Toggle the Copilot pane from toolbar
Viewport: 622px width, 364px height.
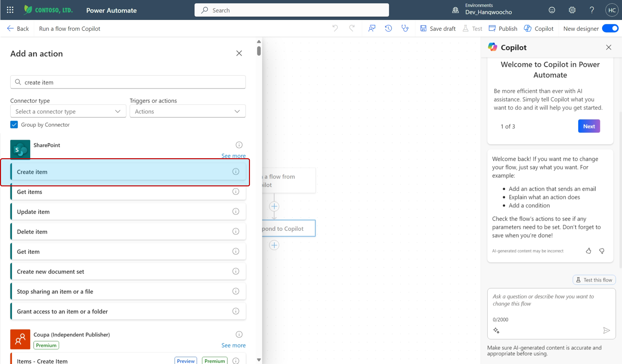point(539,28)
